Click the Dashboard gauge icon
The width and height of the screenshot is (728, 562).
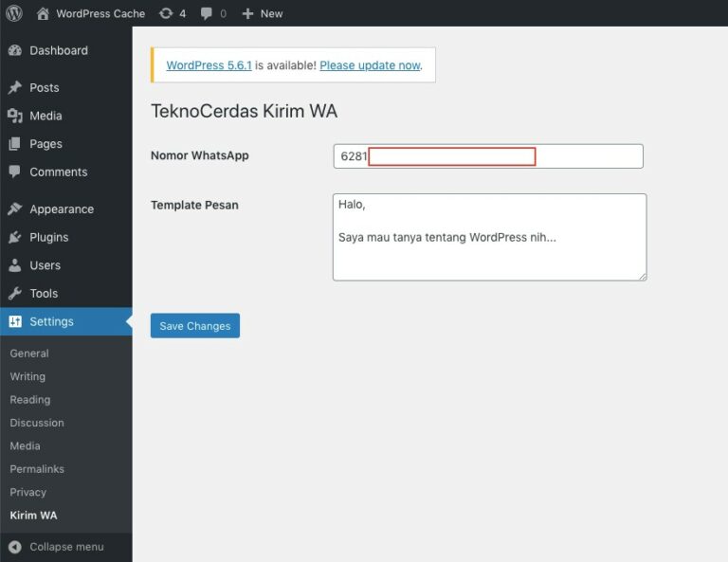pyautogui.click(x=15, y=50)
